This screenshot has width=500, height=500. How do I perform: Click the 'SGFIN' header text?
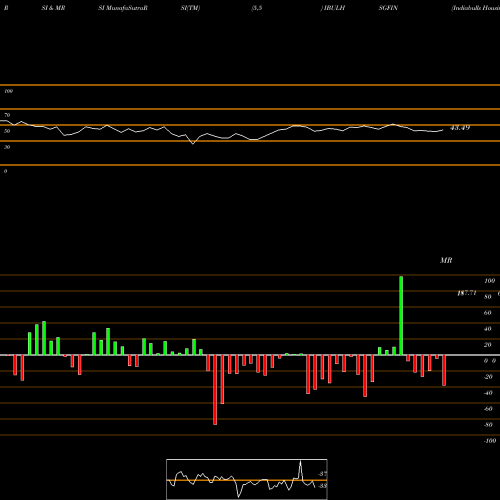pos(388,8)
